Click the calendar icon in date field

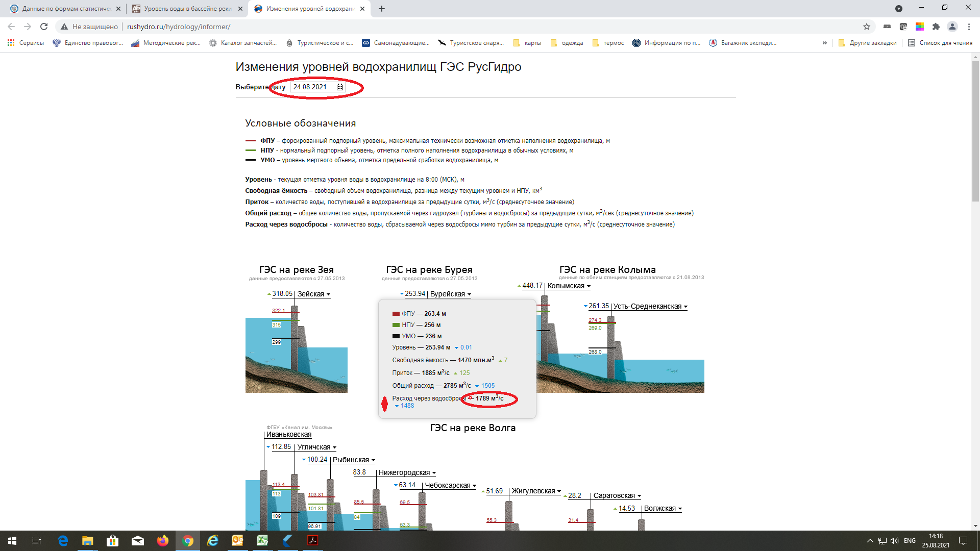(340, 87)
